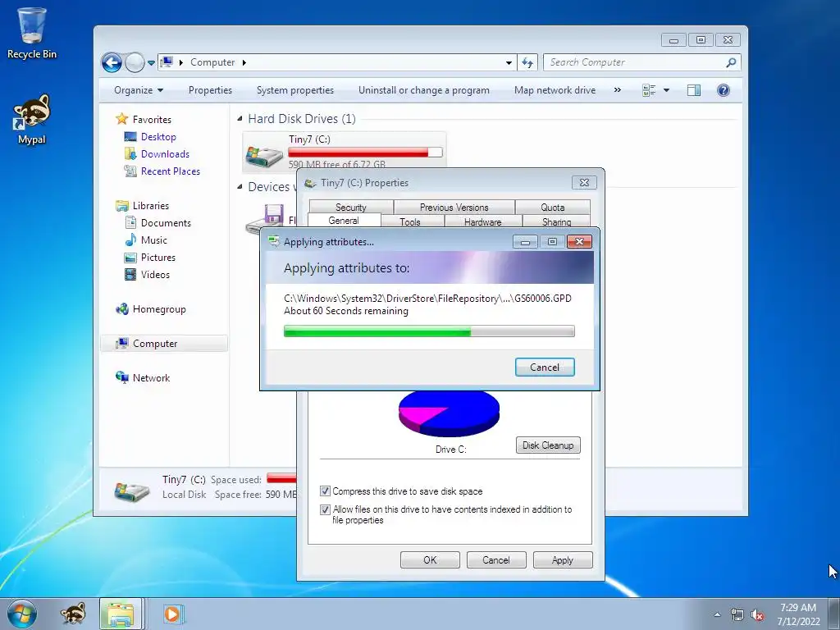Click Cancel in Tiny7 Properties dialog
This screenshot has height=630, width=840.
(496, 559)
